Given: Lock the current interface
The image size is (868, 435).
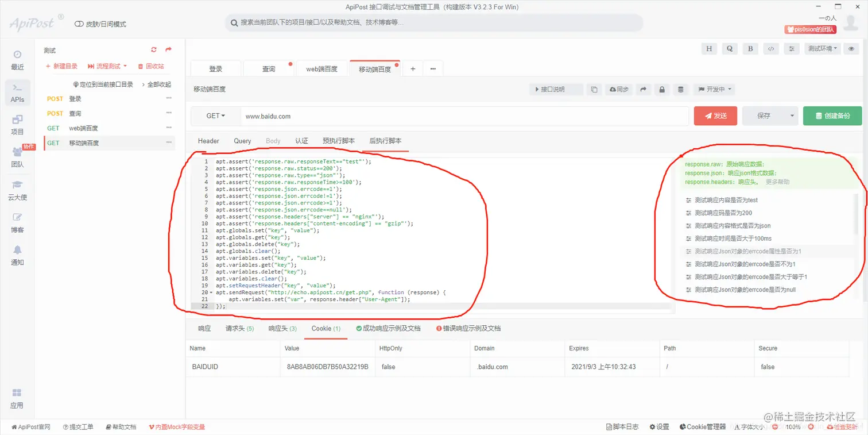Looking at the screenshot, I should (662, 90).
